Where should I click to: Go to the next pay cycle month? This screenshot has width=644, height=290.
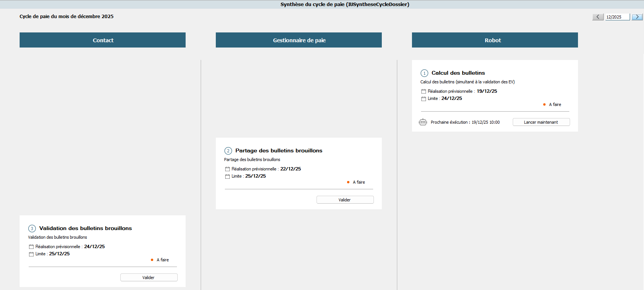point(637,17)
